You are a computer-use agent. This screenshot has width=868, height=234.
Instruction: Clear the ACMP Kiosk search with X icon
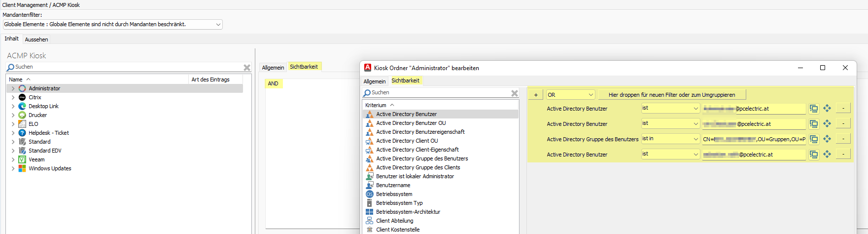click(x=247, y=67)
